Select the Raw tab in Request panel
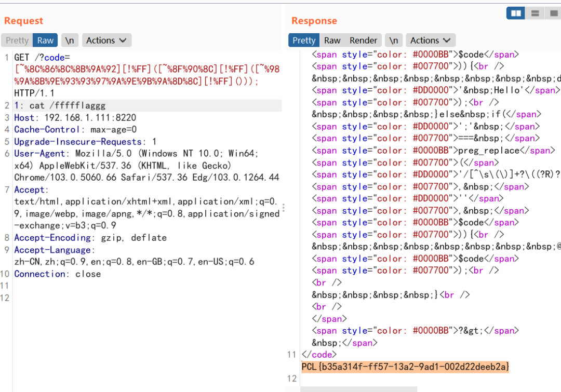Image resolution: width=561 pixels, height=392 pixels. (45, 40)
